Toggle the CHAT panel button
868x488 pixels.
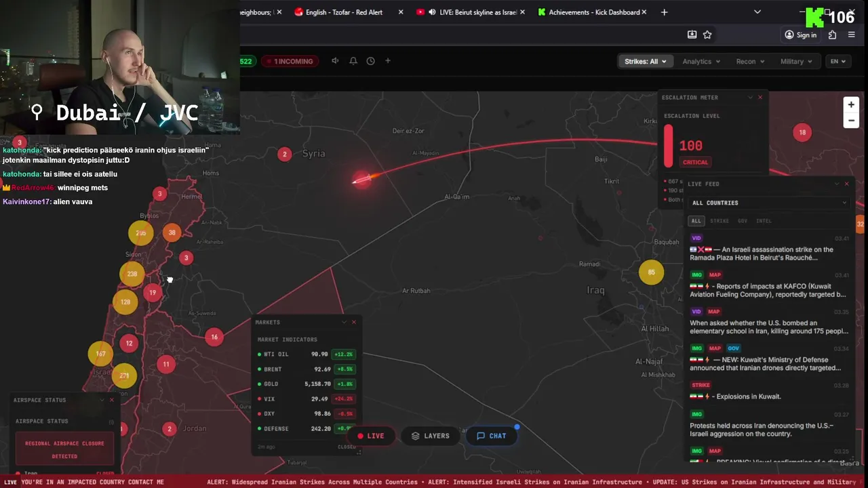tap(492, 436)
